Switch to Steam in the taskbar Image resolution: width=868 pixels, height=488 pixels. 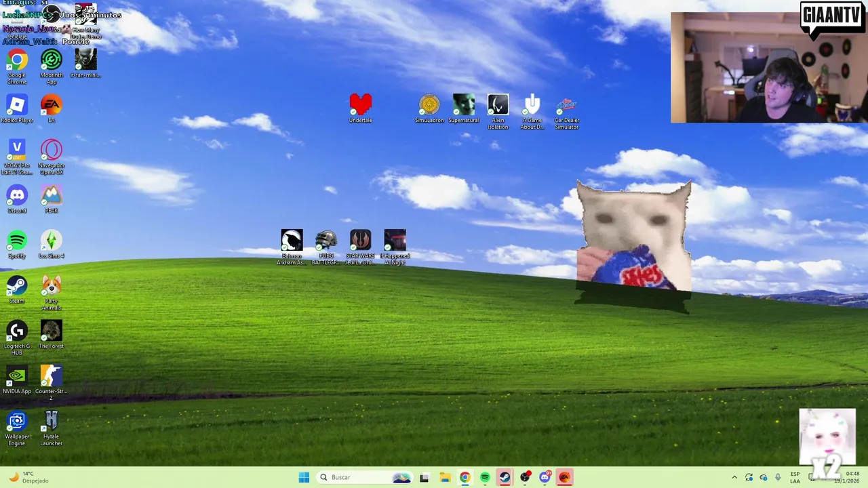click(x=505, y=477)
